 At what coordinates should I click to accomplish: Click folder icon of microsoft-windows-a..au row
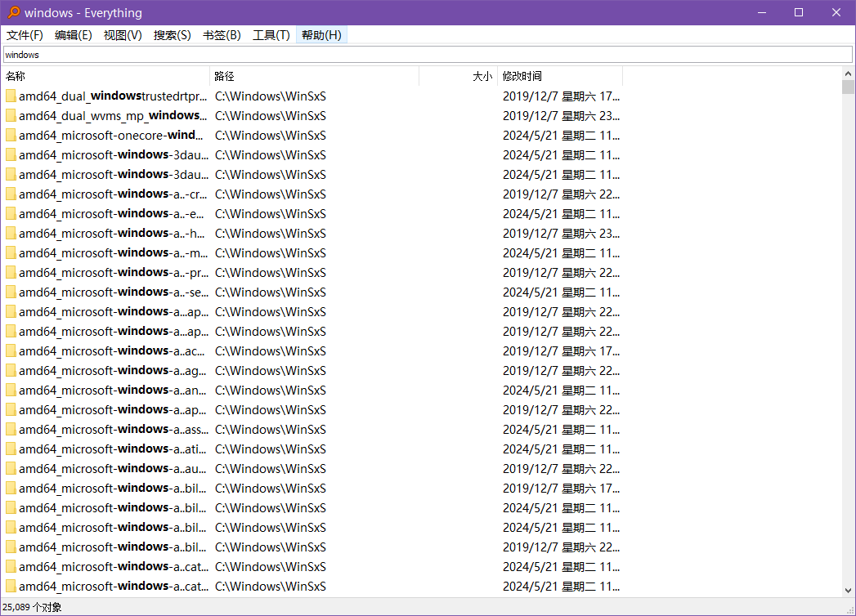[11, 469]
